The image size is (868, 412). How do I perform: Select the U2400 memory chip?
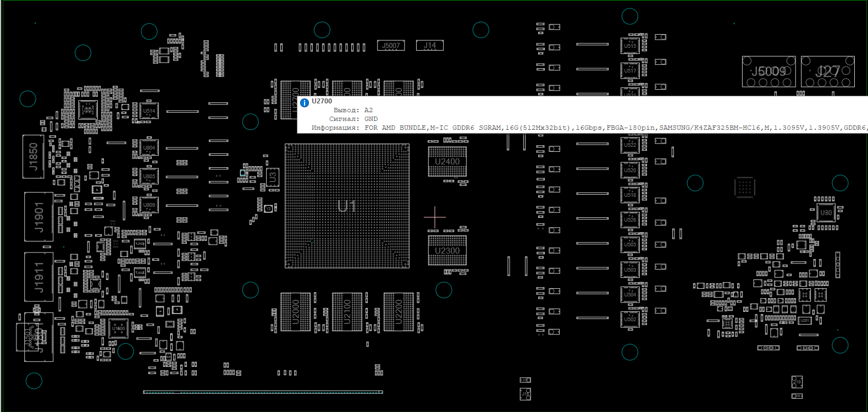coord(447,161)
